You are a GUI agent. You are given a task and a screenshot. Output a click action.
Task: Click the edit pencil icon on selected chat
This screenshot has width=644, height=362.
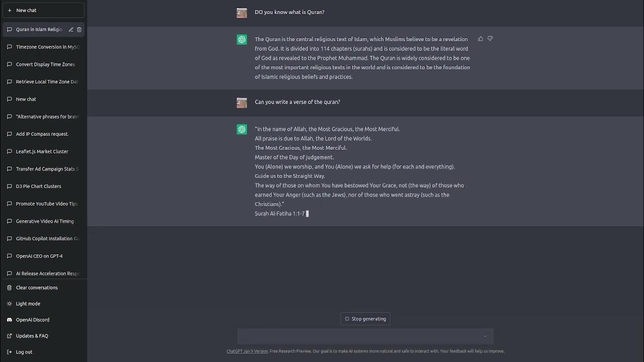click(x=71, y=30)
